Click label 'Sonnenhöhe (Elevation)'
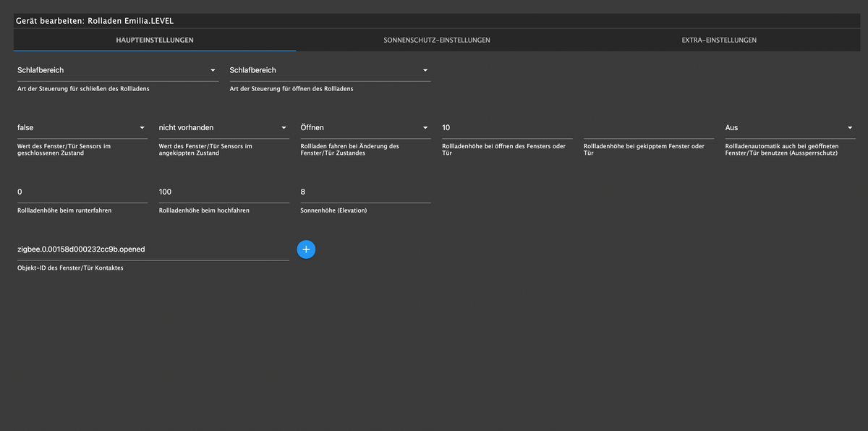Image resolution: width=868 pixels, height=431 pixels. pos(333,210)
